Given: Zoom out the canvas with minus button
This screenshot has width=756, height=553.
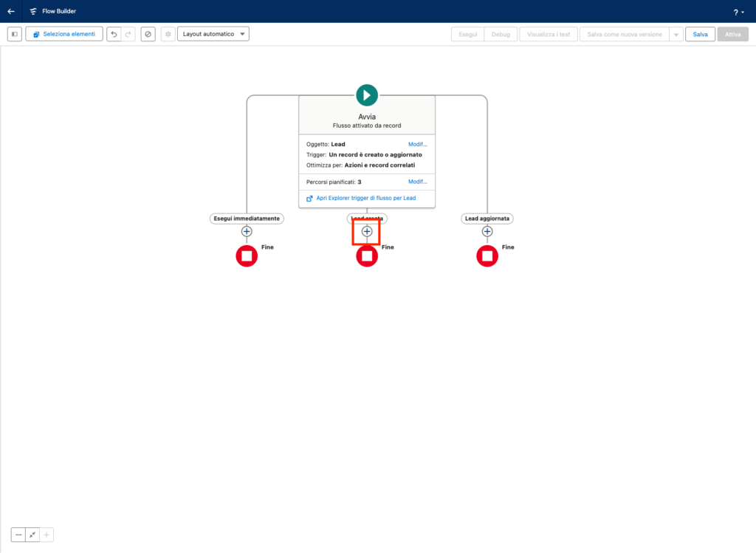Looking at the screenshot, I should [18, 535].
